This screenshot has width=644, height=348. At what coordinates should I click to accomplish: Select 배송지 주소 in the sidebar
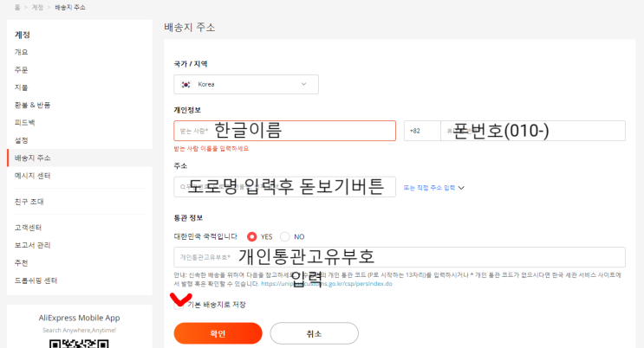coord(33,158)
